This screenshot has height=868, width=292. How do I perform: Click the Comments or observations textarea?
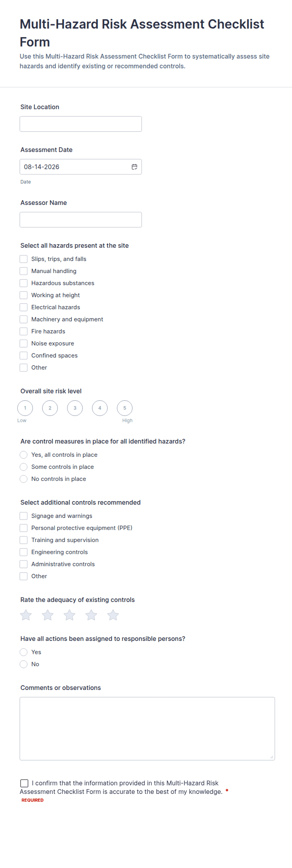click(x=147, y=729)
